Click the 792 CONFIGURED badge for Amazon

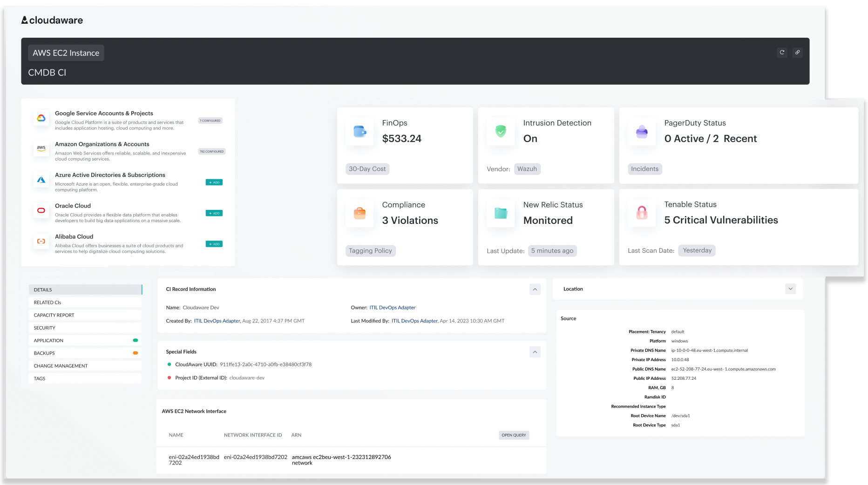212,151
